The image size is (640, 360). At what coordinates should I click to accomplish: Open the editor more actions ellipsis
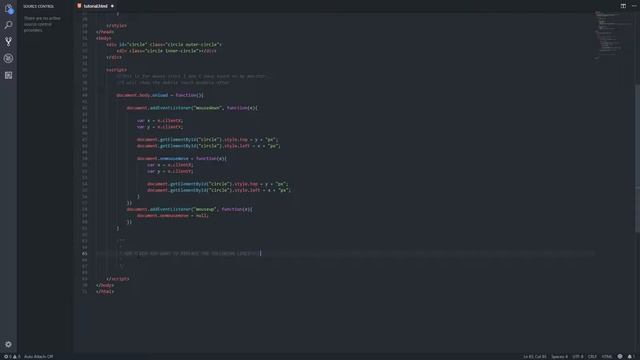(x=634, y=6)
